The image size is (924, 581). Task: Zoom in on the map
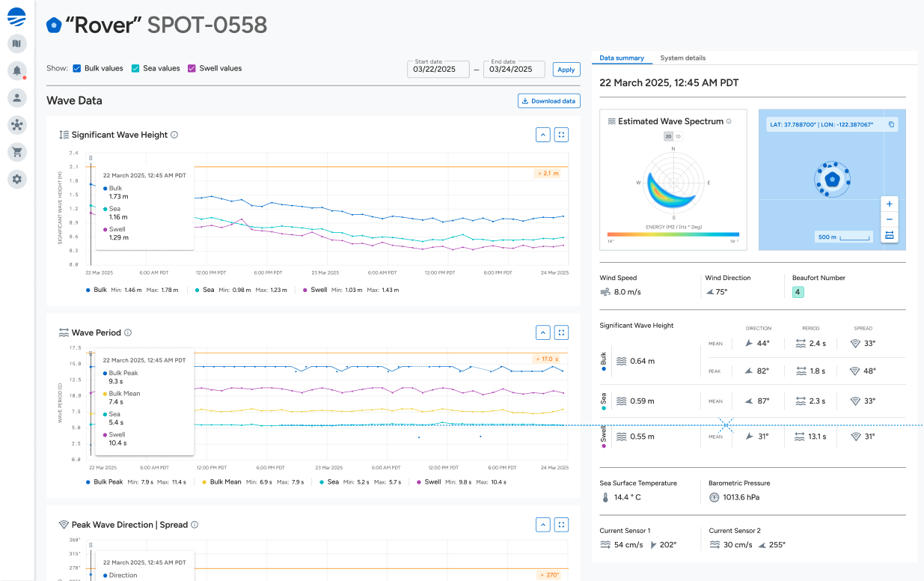point(890,204)
